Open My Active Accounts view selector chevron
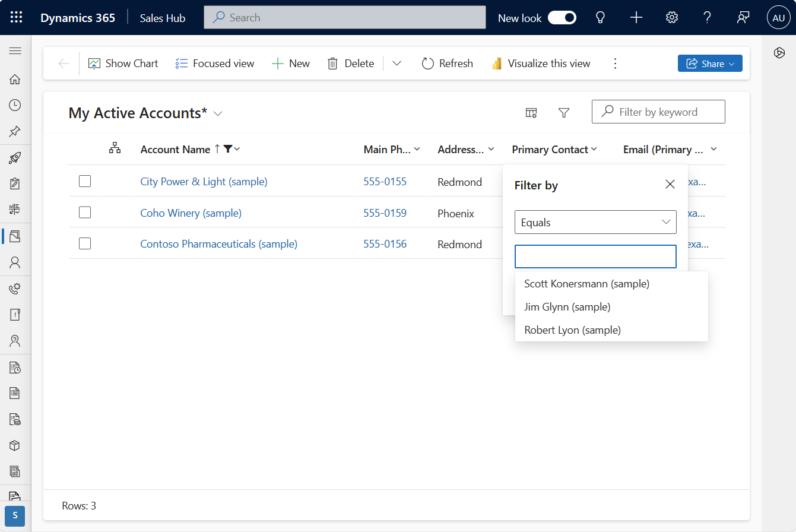The image size is (796, 532). [218, 113]
